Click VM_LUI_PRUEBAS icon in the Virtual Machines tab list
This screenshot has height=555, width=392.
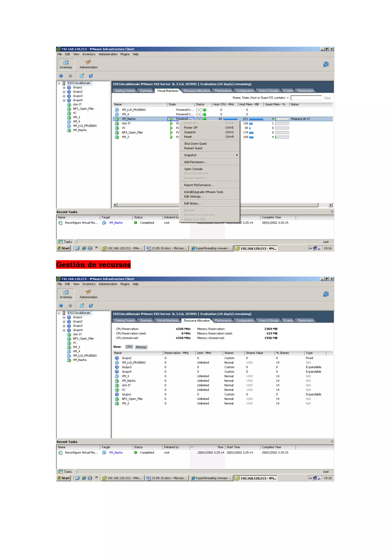pyautogui.click(x=117, y=110)
